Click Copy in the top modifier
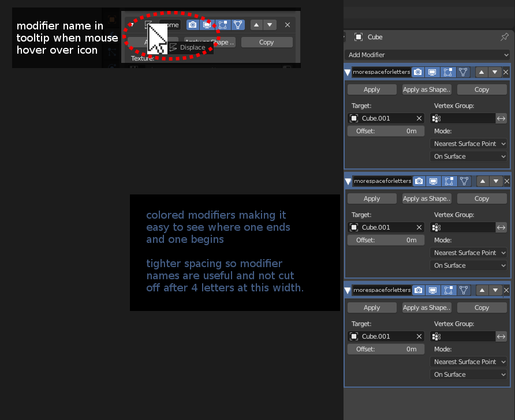This screenshot has height=420, width=515. click(x=482, y=89)
